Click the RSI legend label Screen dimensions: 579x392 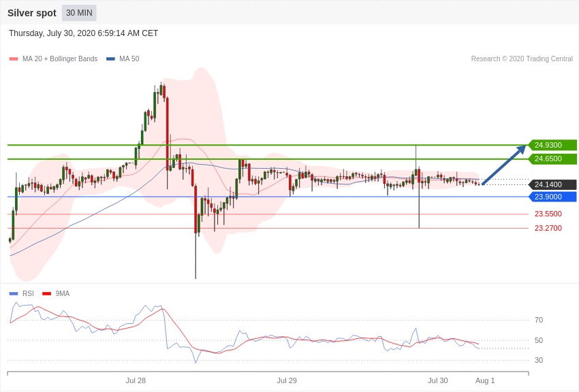pos(28,293)
